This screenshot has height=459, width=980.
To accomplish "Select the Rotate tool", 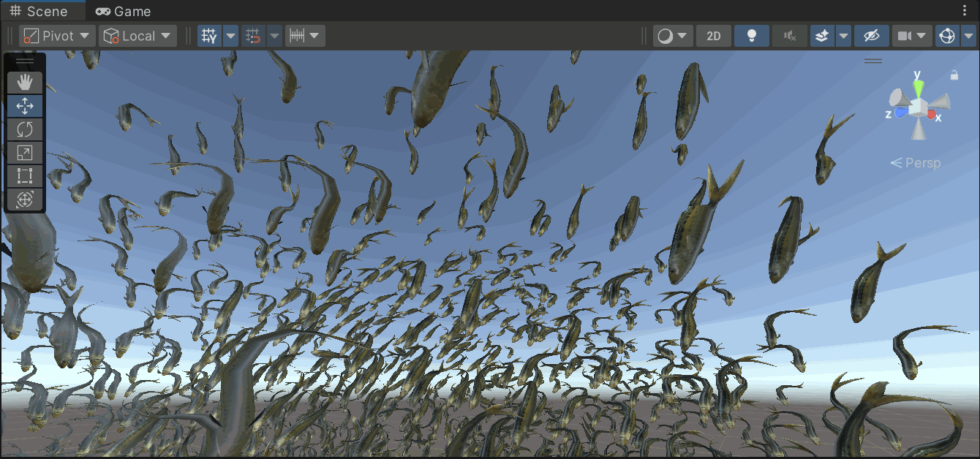I will click(x=25, y=129).
